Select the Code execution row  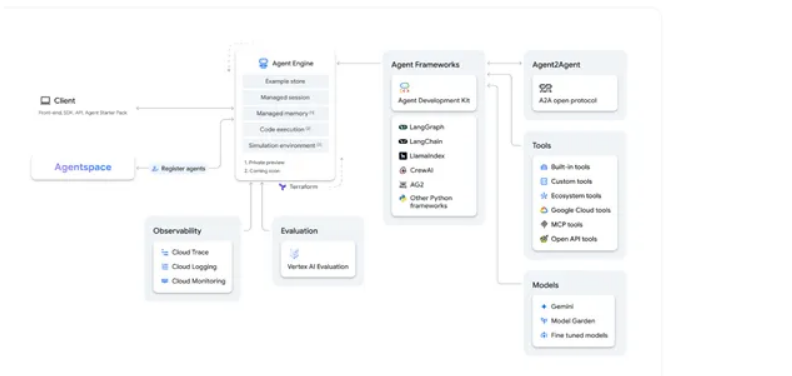pyautogui.click(x=285, y=130)
